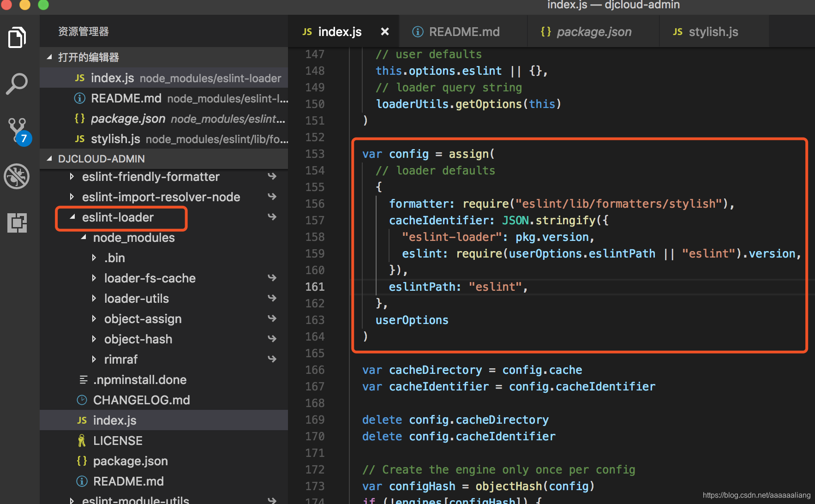Click line number 153 in the gutter
815x504 pixels.
tap(315, 154)
